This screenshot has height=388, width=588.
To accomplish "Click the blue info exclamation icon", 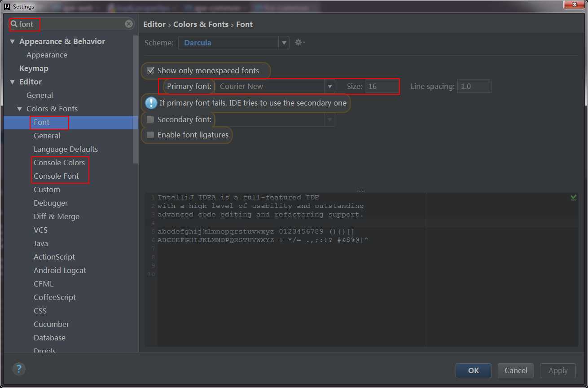I will 151,103.
